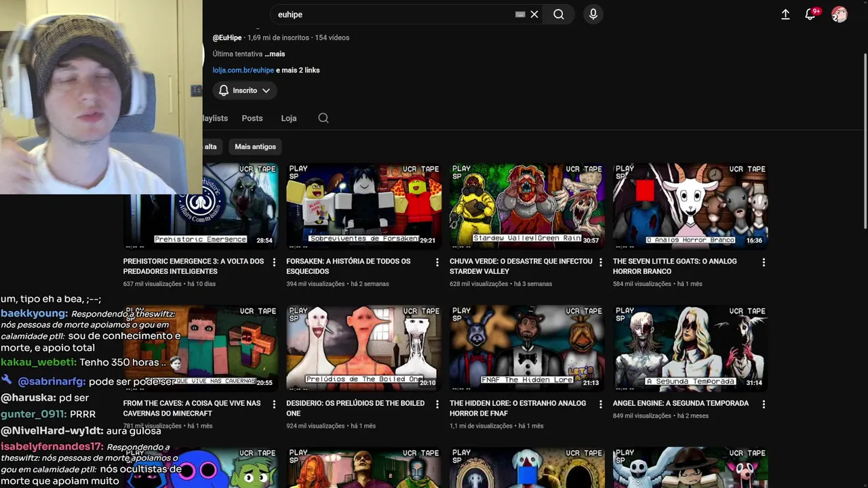
Task: Open the account avatar menu
Action: click(x=840, y=14)
